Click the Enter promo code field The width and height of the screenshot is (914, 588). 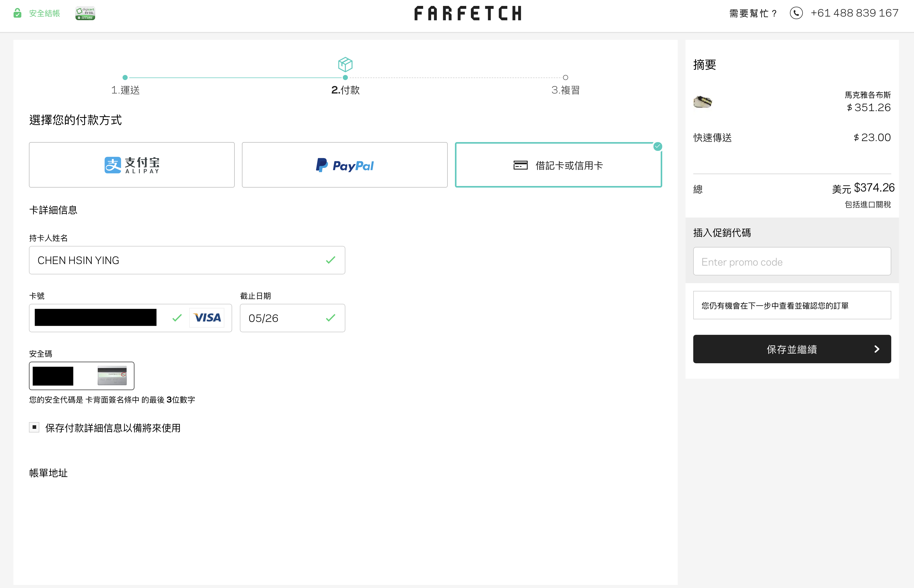point(792,261)
